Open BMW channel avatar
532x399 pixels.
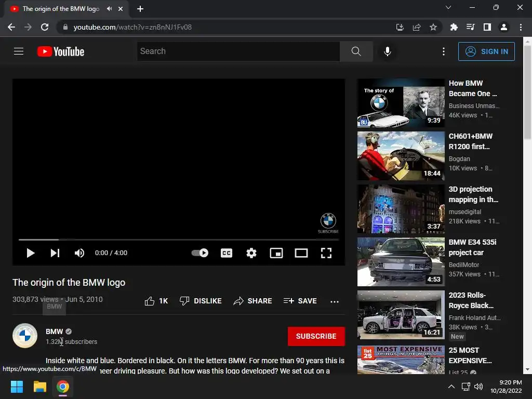(25, 336)
